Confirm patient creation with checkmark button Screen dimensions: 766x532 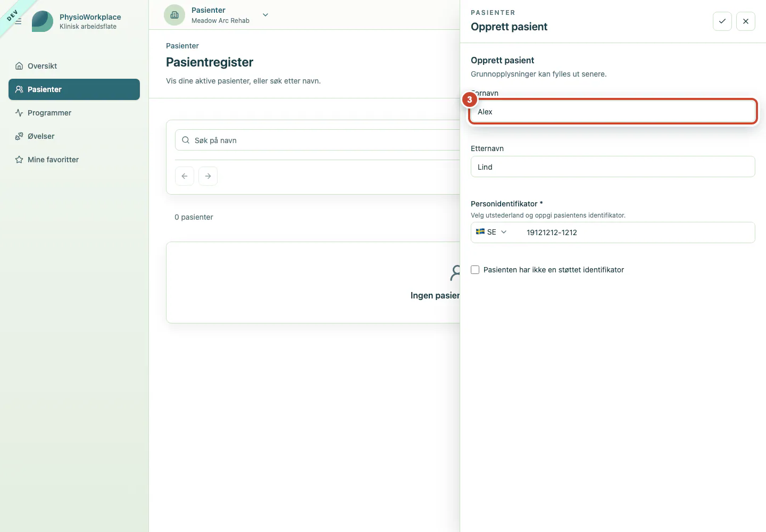coord(722,21)
